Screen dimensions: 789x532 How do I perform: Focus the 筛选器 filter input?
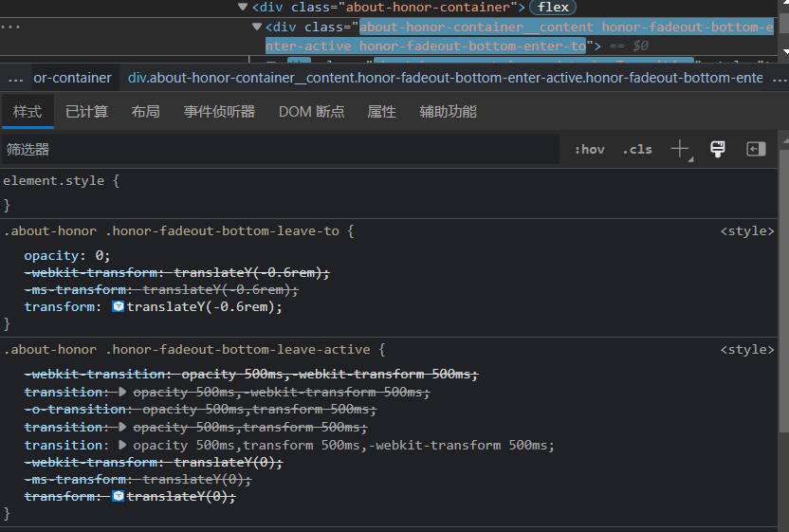(281, 150)
